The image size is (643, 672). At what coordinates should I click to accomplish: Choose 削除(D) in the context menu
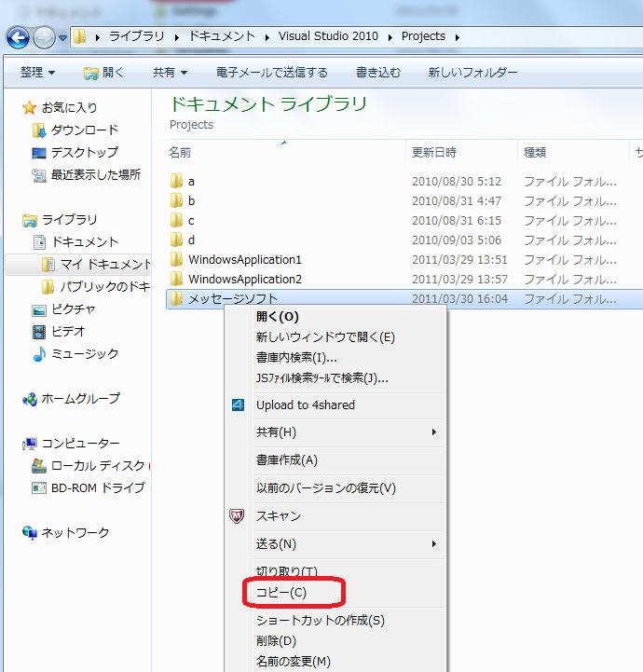[276, 641]
